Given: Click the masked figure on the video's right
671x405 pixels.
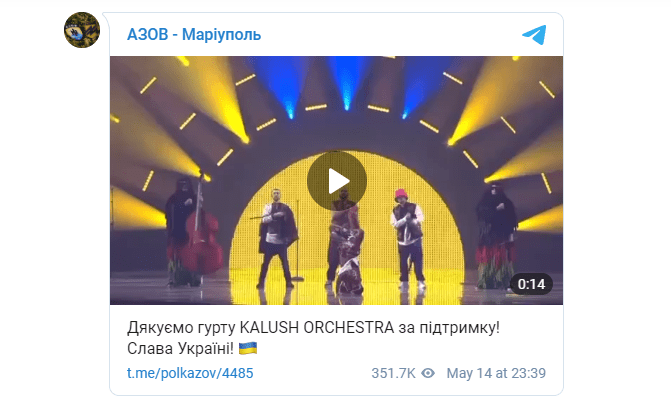Looking at the screenshot, I should (496, 235).
